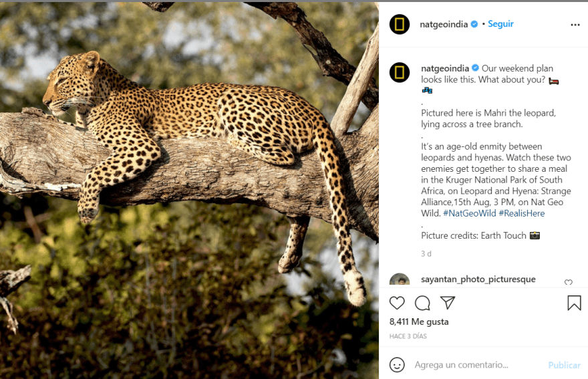588x379 pixels.
Task: Click the leopard photo
Action: pyautogui.click(x=189, y=191)
